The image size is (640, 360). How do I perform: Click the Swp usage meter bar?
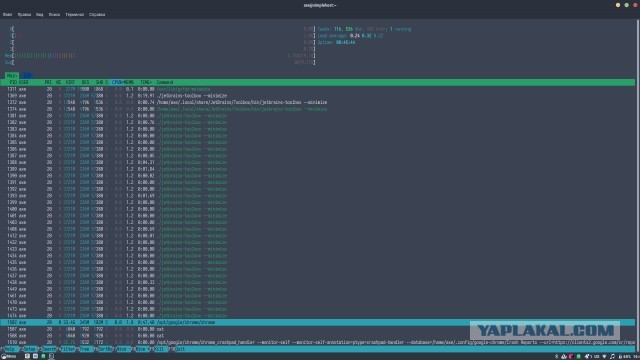(x=160, y=62)
